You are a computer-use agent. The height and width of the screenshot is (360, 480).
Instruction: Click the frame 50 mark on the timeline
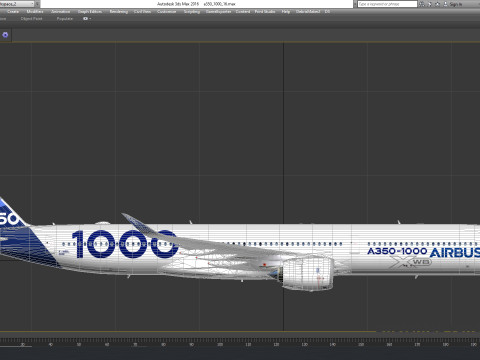tap(79, 344)
